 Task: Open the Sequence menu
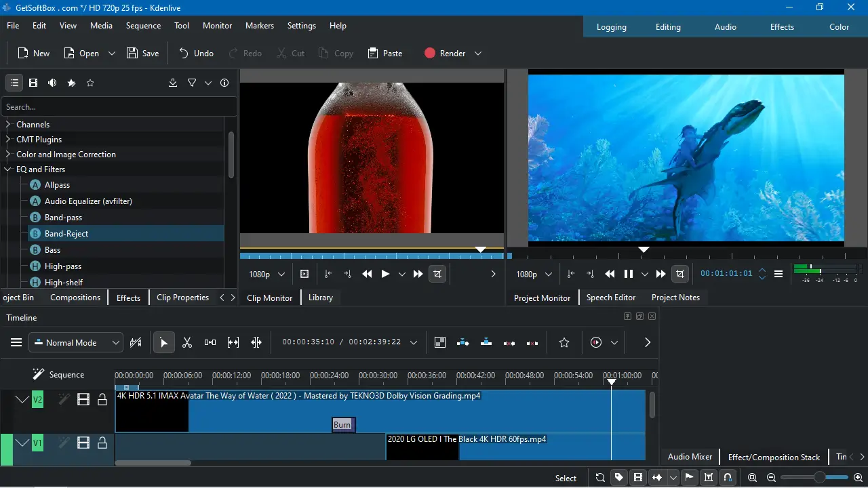pos(143,26)
